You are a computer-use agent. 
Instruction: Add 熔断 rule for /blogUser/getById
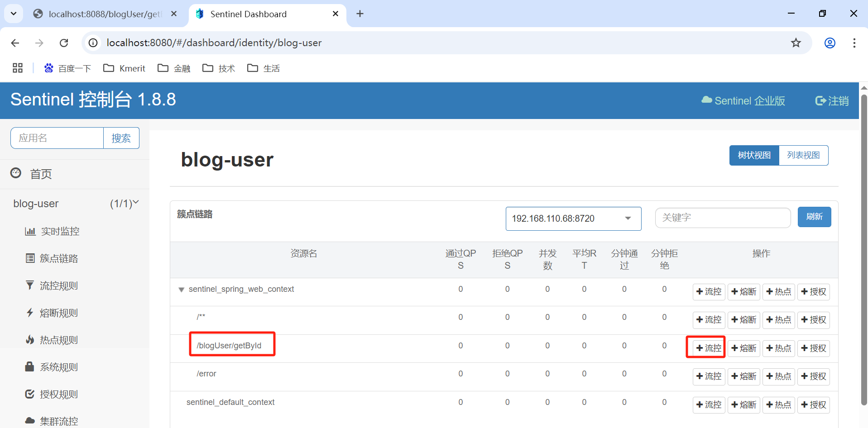744,348
